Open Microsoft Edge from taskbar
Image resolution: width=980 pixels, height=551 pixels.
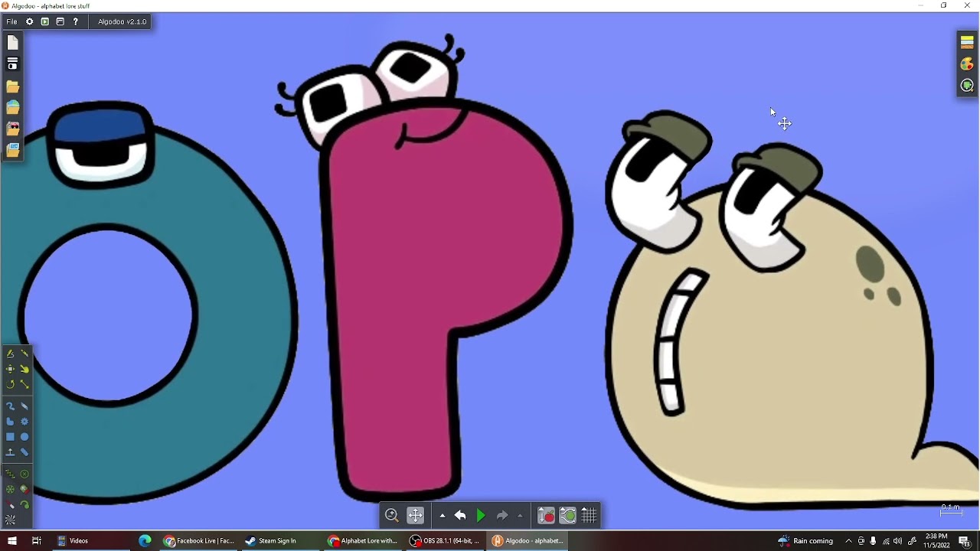coord(145,540)
